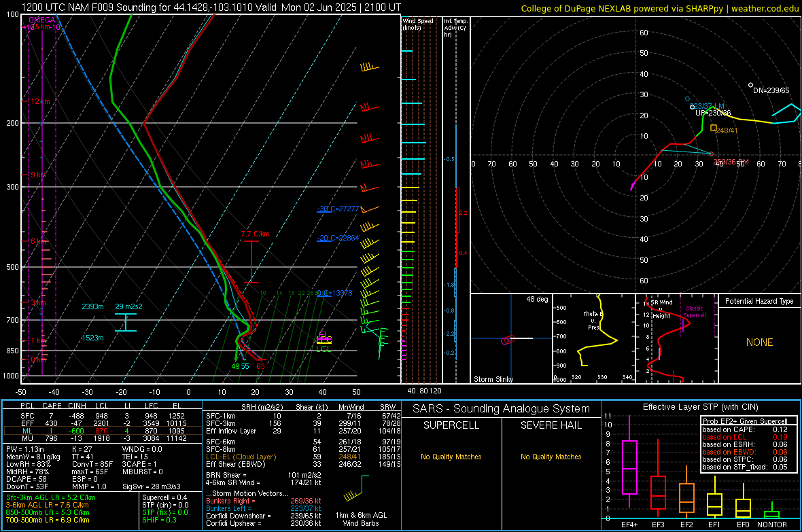802x532 pixels.
Task: Click the 0 C=13978' freezing level label
Action: coord(335,293)
